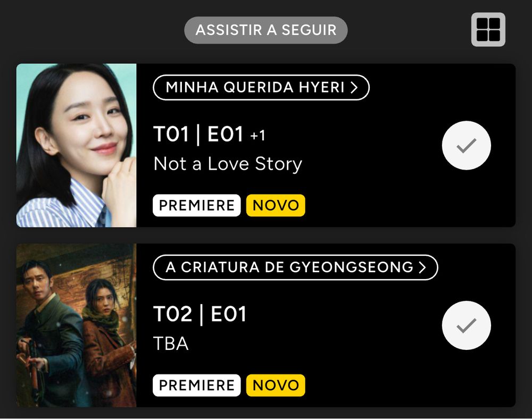Select the Assistir a Seguir tab
The width and height of the screenshot is (532, 419).
[265, 30]
